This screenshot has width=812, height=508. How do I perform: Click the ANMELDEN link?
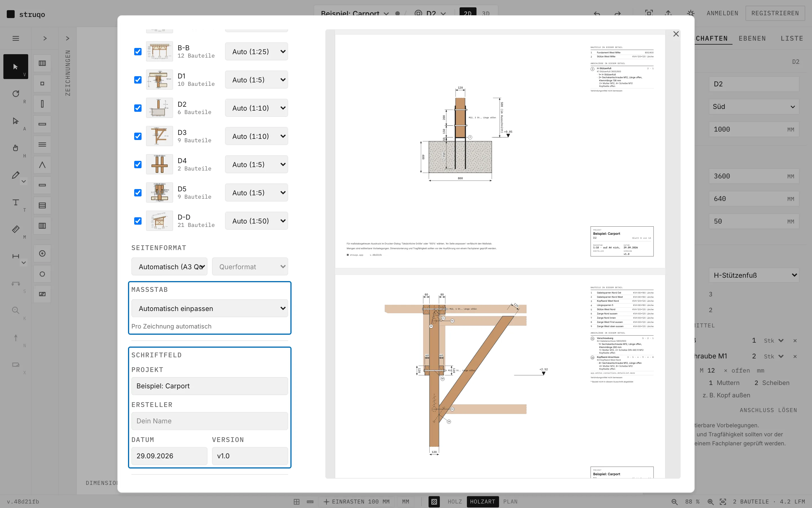coord(722,13)
